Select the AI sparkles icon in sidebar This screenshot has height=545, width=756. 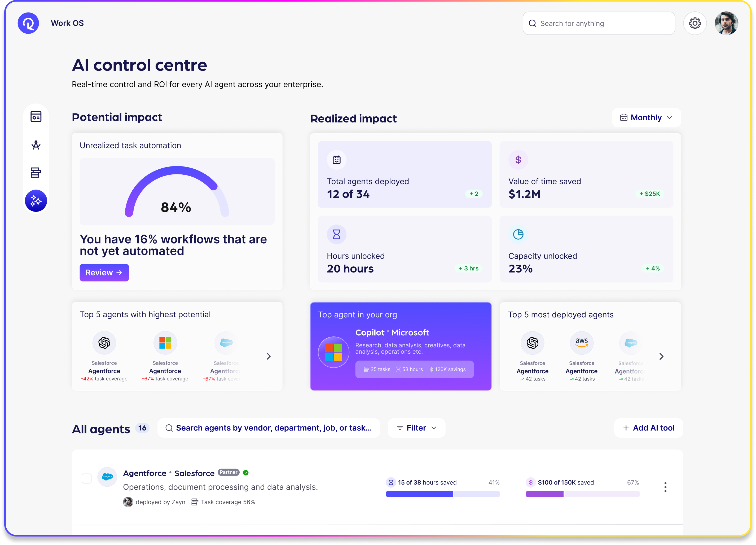pyautogui.click(x=36, y=201)
